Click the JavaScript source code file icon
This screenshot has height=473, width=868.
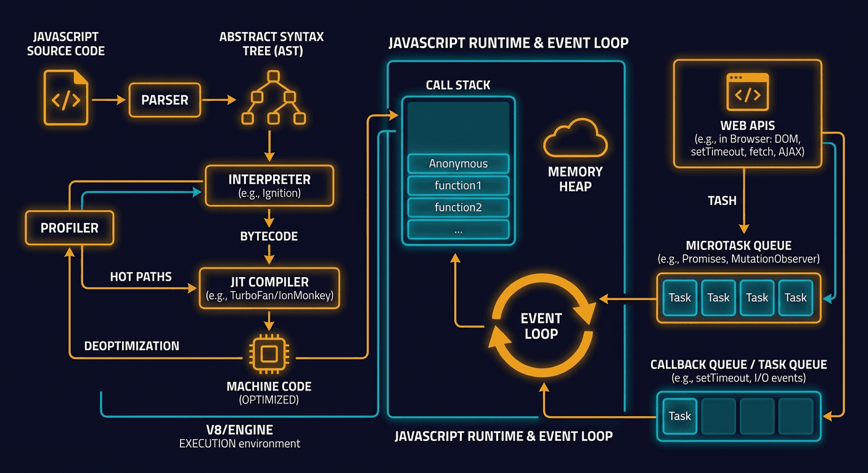(x=66, y=97)
